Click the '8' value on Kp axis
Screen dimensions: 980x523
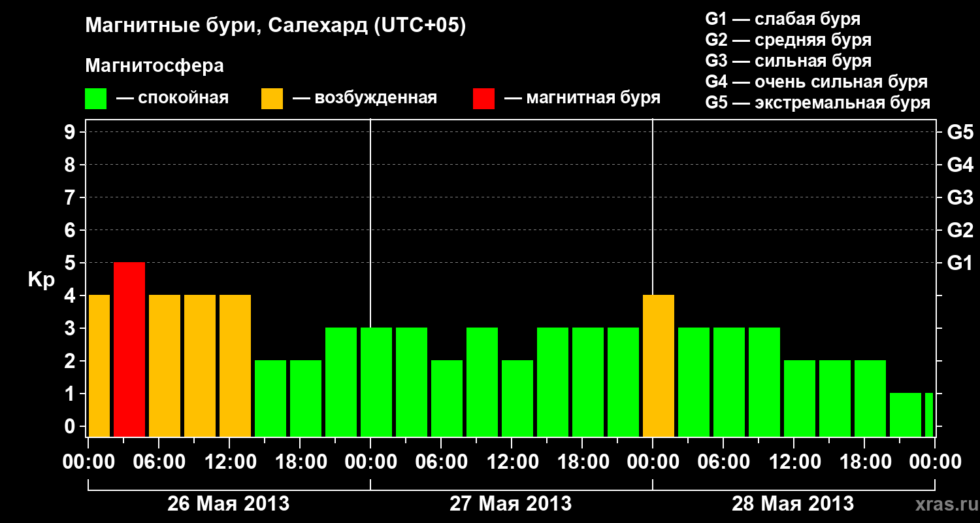coord(71,165)
